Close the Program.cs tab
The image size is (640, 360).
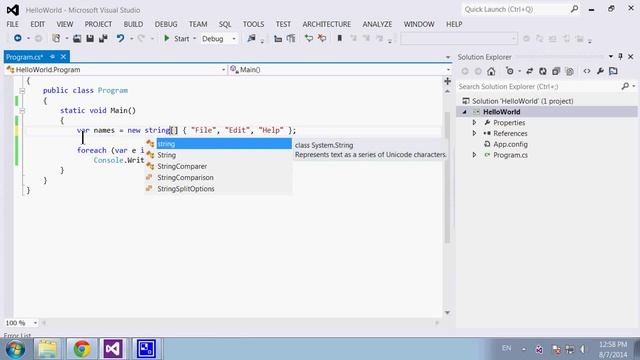click(63, 57)
